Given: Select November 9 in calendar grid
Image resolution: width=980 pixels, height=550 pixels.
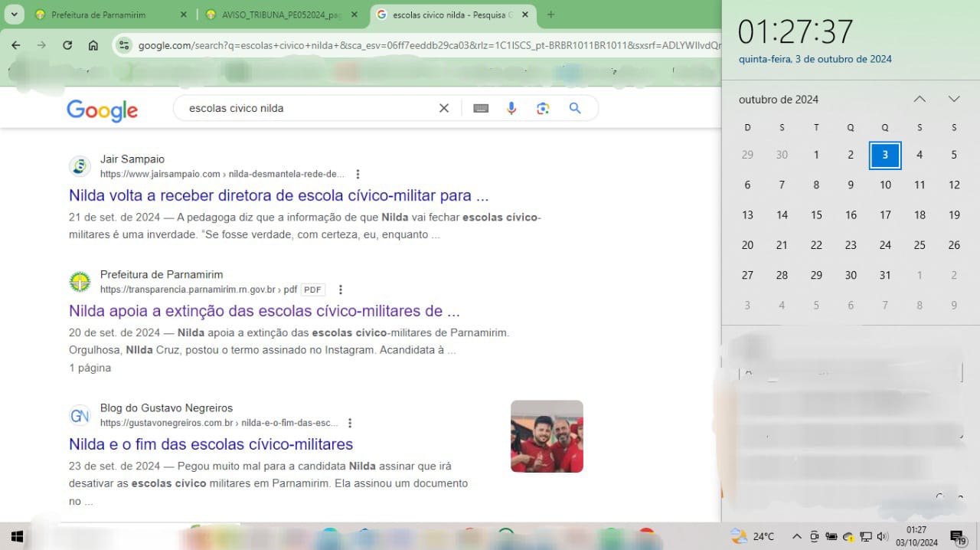Looking at the screenshot, I should pyautogui.click(x=954, y=306).
